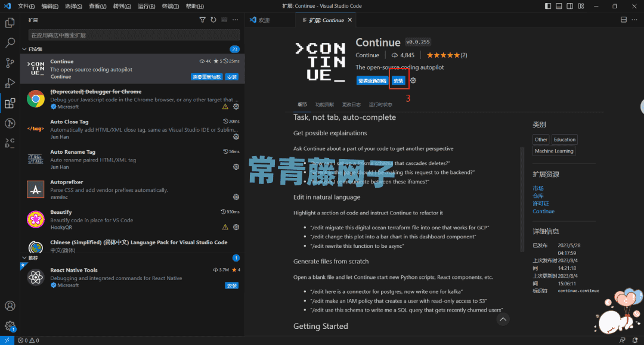Screen dimensions: 644x345
Task: Open the Accounts menu icon
Action: pyautogui.click(x=10, y=306)
